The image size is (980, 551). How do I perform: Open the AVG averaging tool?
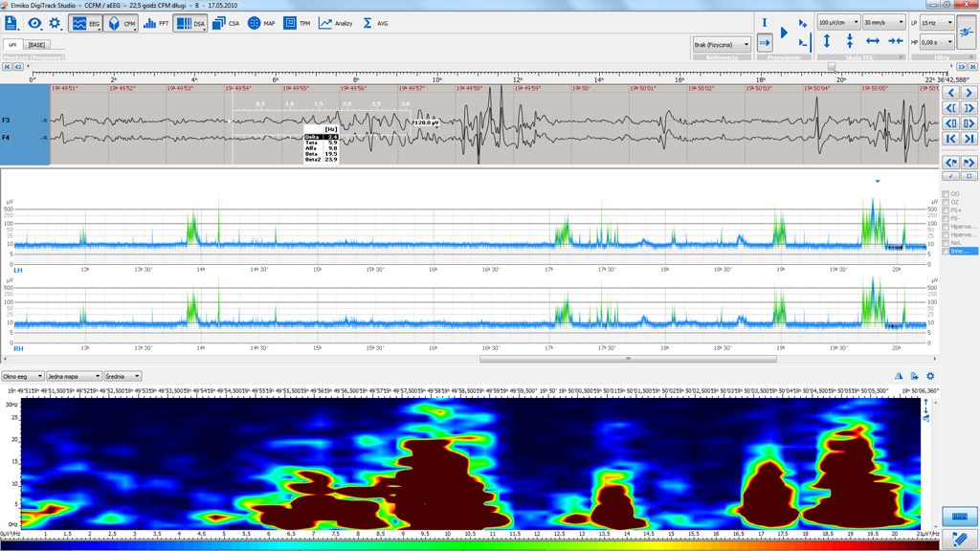pyautogui.click(x=375, y=24)
